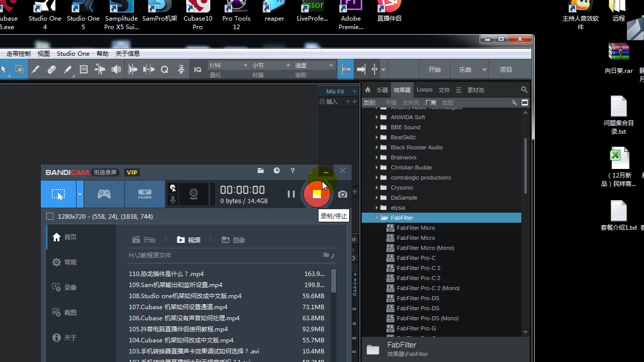Click the browser search magnifier icon

coord(524,90)
